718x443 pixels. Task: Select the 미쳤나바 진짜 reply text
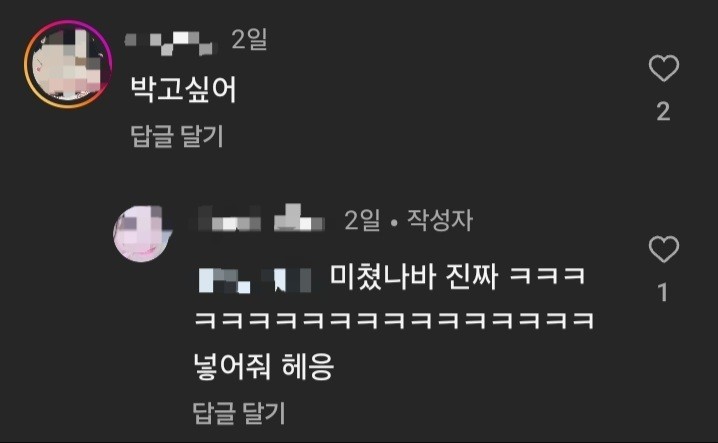pos(413,276)
